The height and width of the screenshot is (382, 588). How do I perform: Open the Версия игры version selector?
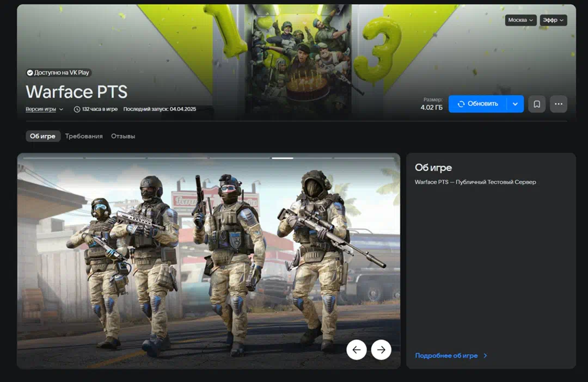pos(44,109)
